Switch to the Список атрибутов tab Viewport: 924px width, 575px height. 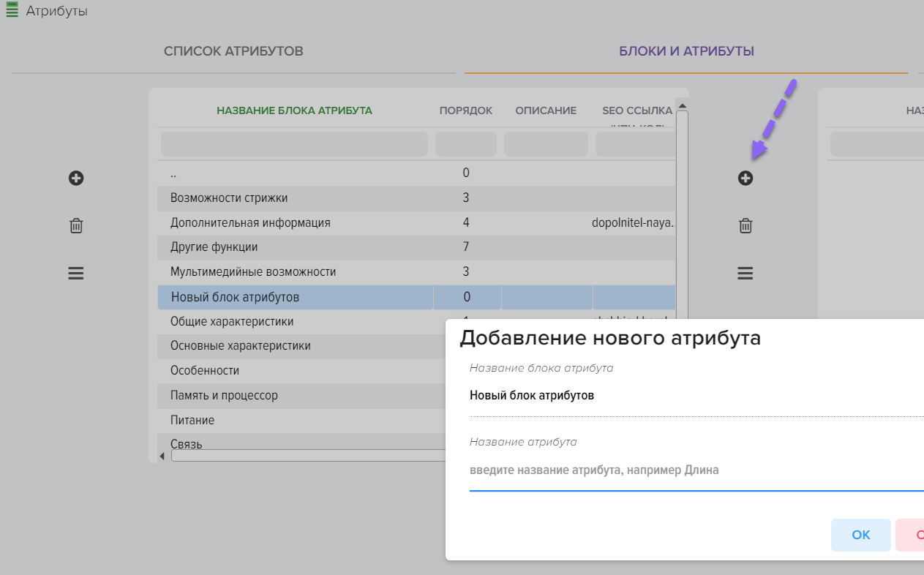(x=233, y=51)
